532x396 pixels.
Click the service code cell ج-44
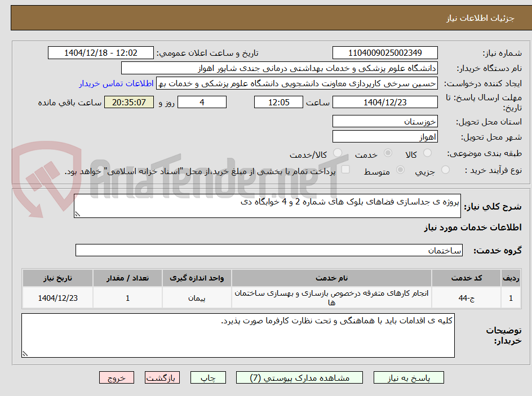tap(467, 297)
